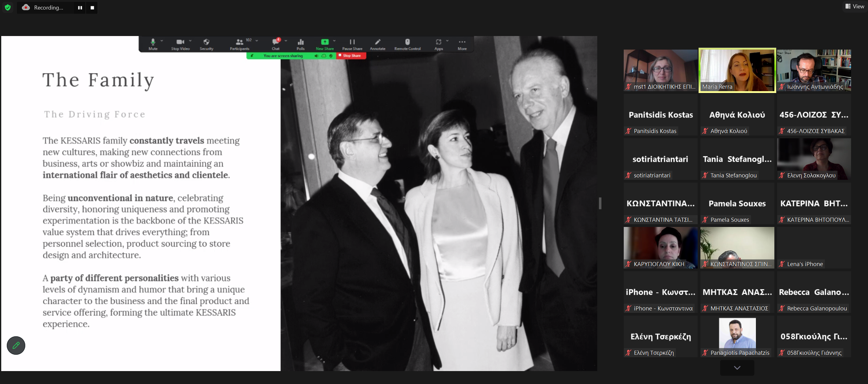Select Maria Rerra's video tile

(x=737, y=71)
